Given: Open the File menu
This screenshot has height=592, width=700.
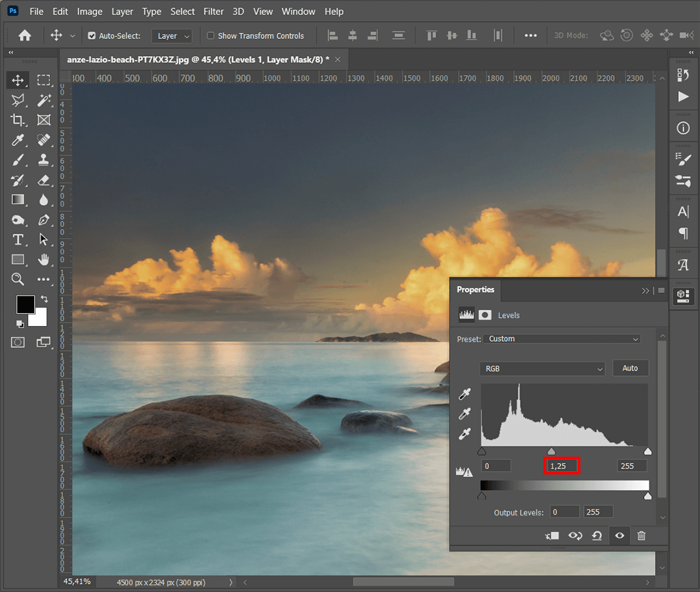Looking at the screenshot, I should pos(37,12).
